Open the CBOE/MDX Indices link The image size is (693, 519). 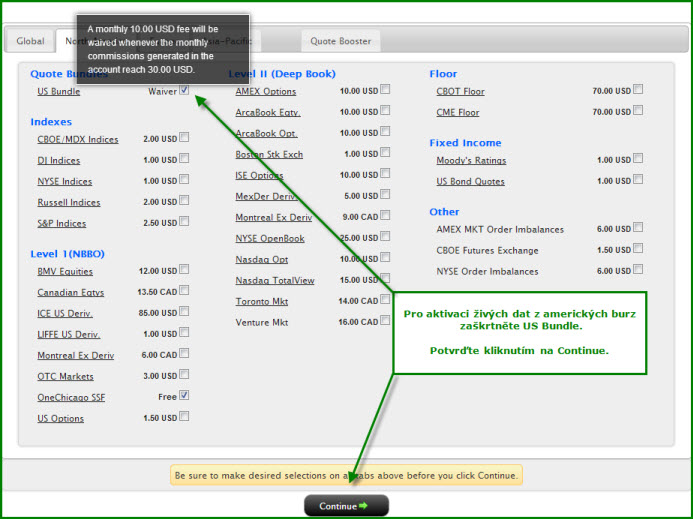(78, 139)
